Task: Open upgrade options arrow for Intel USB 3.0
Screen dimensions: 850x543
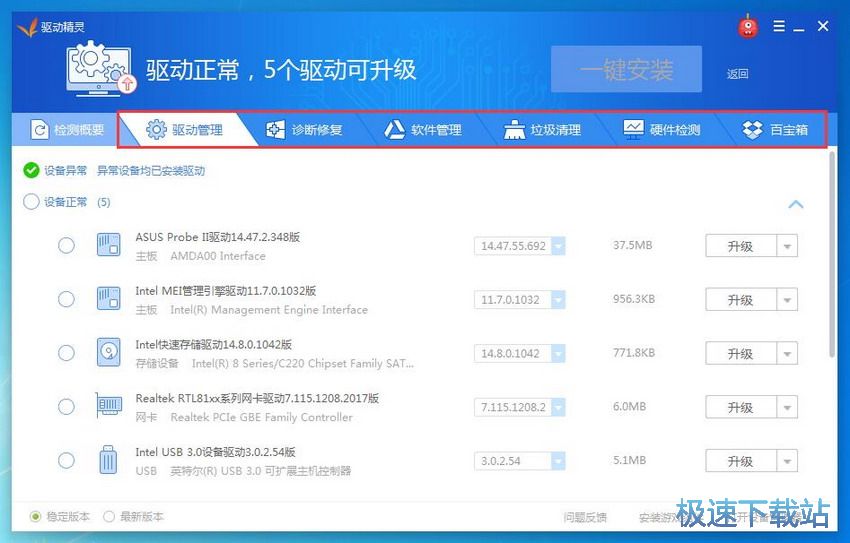Action: (x=787, y=461)
